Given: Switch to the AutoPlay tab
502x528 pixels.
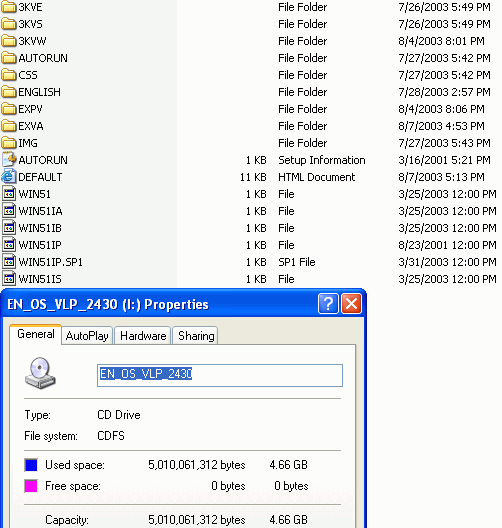Looking at the screenshot, I should [87, 336].
